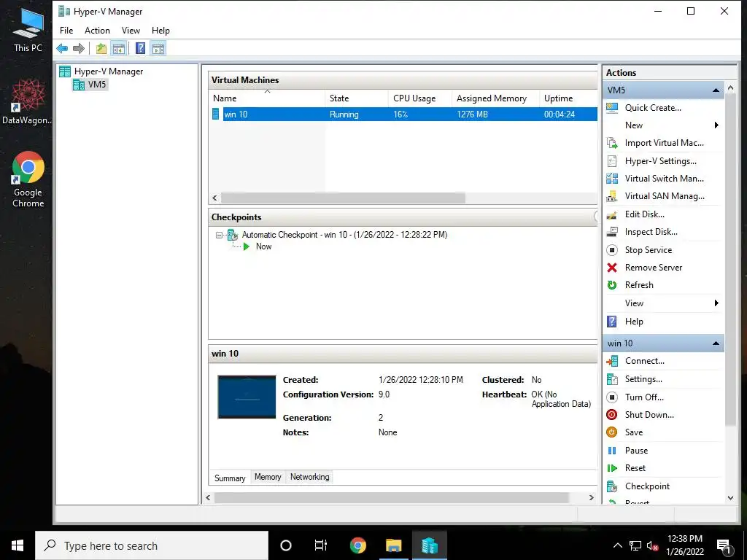Open File Explorer from the taskbar
Image resolution: width=747 pixels, height=560 pixels.
click(393, 545)
